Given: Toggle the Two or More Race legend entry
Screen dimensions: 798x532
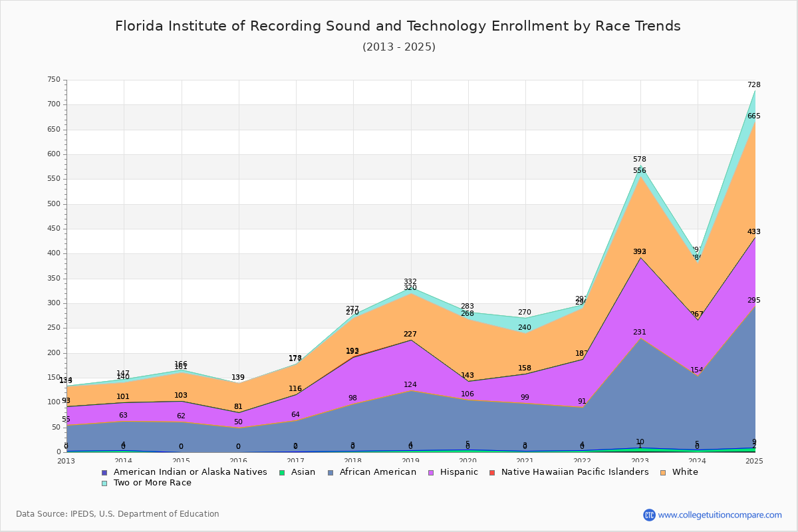Looking at the screenshot, I should point(146,483).
